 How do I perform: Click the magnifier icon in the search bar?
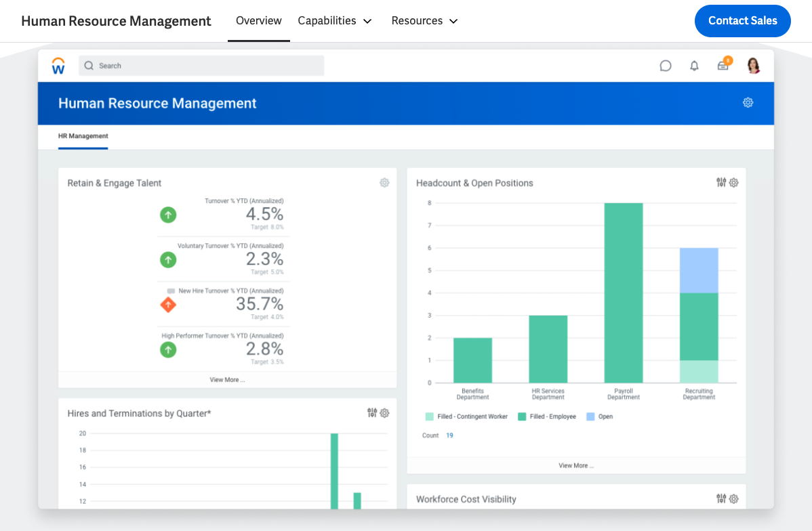point(89,66)
